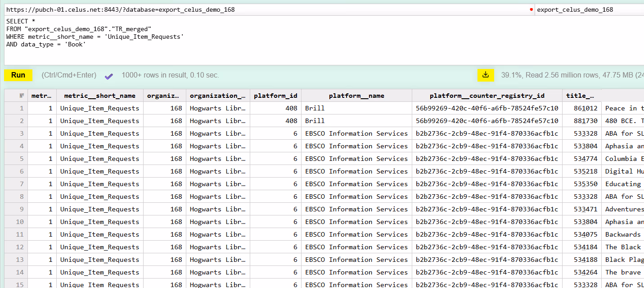Click the '480 BCE.' title cell
This screenshot has width=644, height=288.
623,121
